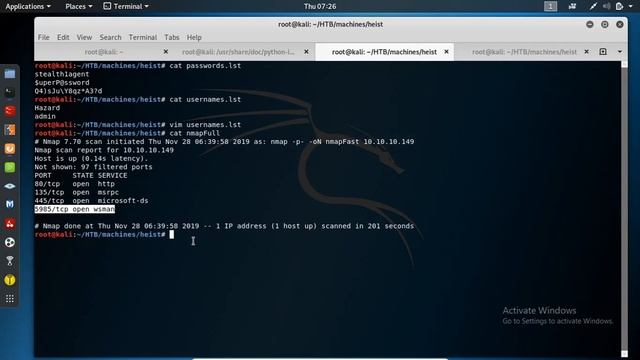The width and height of the screenshot is (640, 360).
Task: Click the 'admin' username line
Action: pos(45,116)
